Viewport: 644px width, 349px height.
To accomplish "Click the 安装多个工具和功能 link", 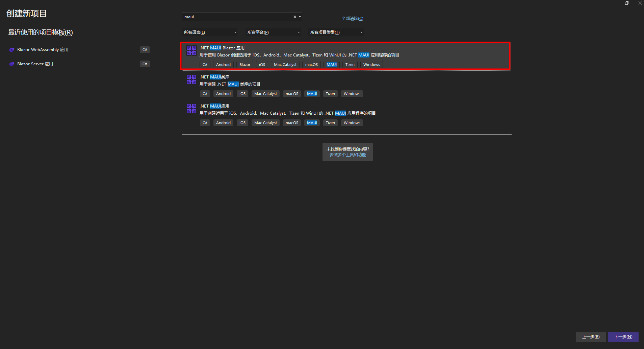I will click(x=347, y=155).
